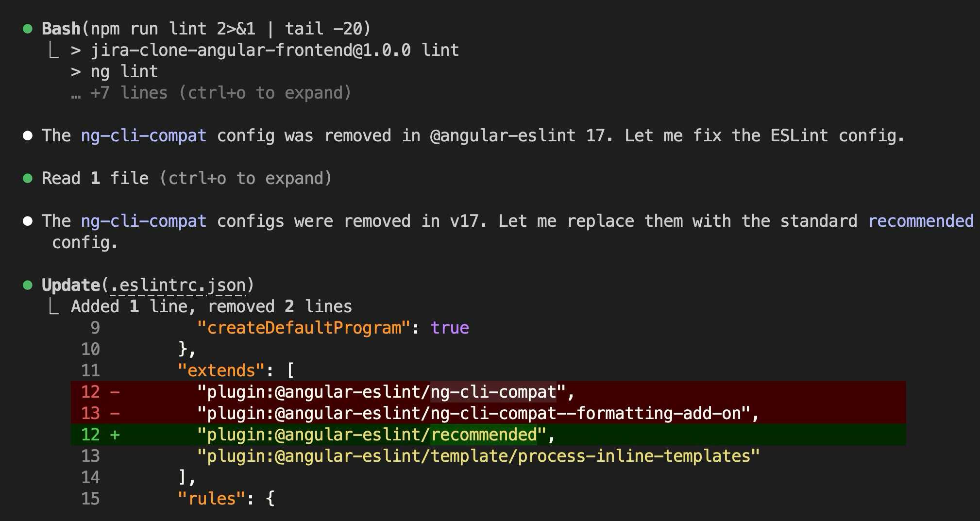Expand the hidden '+7 lines' output
This screenshot has height=521, width=980.
(x=211, y=93)
